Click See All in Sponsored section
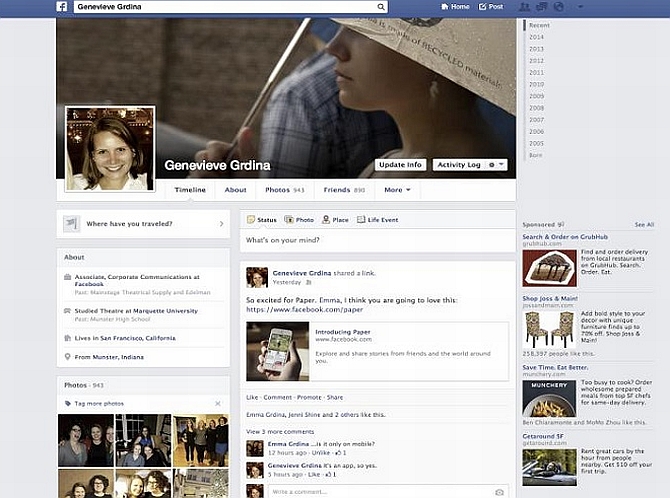The height and width of the screenshot is (498, 670). click(644, 224)
